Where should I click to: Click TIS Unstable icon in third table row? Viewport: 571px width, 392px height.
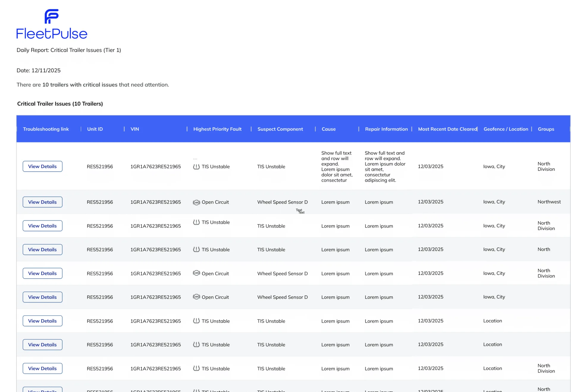tap(196, 222)
